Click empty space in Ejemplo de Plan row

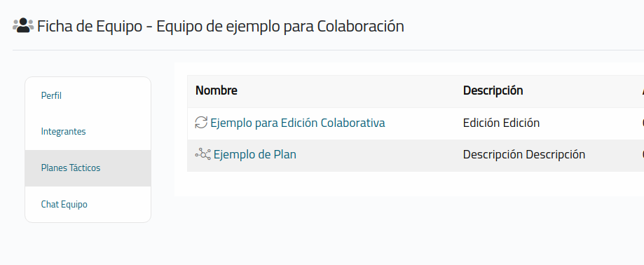(x=378, y=155)
